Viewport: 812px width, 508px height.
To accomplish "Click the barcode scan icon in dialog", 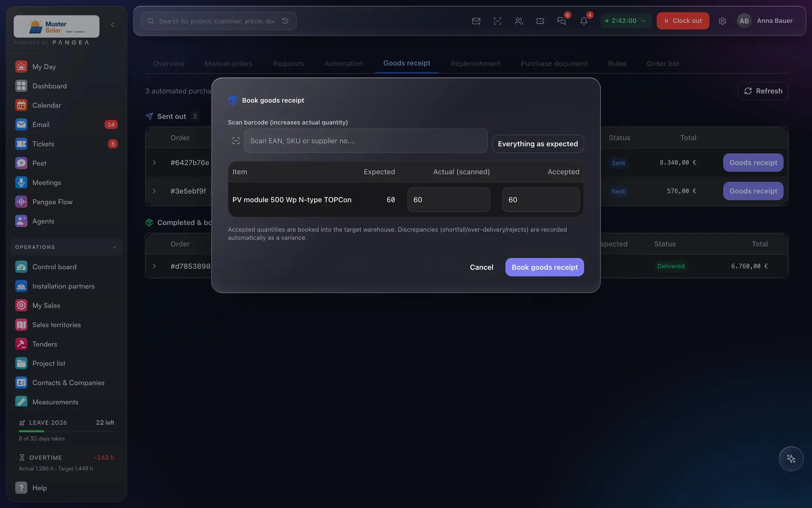I will (236, 140).
